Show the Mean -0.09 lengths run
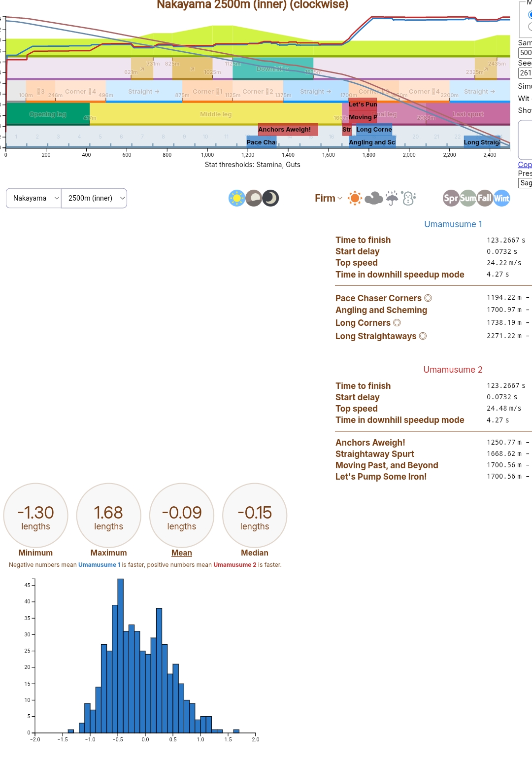 [x=182, y=515]
